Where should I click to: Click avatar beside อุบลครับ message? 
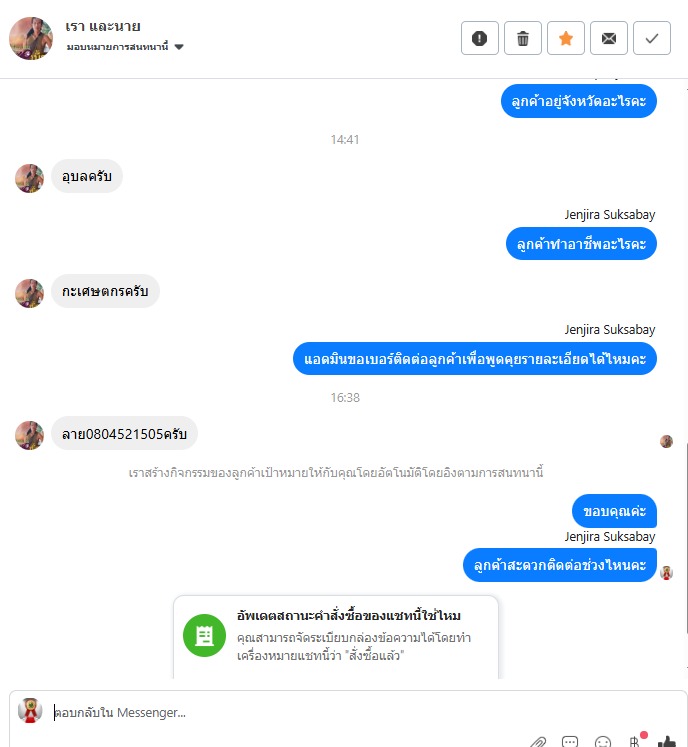point(30,178)
